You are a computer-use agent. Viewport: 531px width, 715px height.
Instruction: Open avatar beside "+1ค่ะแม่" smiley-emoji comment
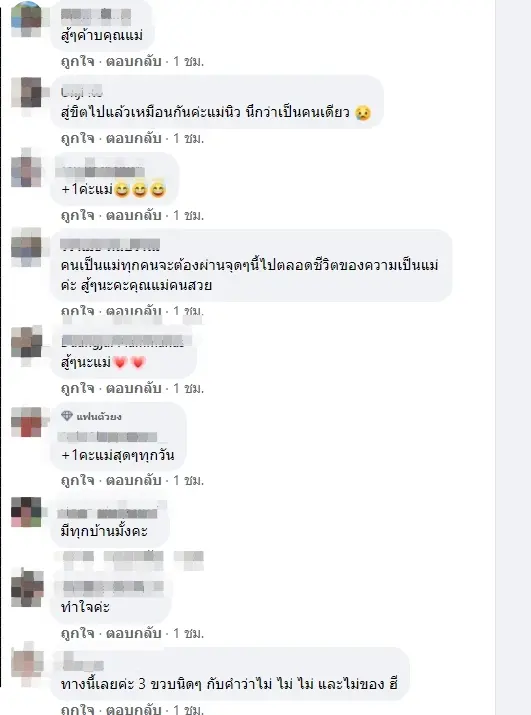(26, 170)
